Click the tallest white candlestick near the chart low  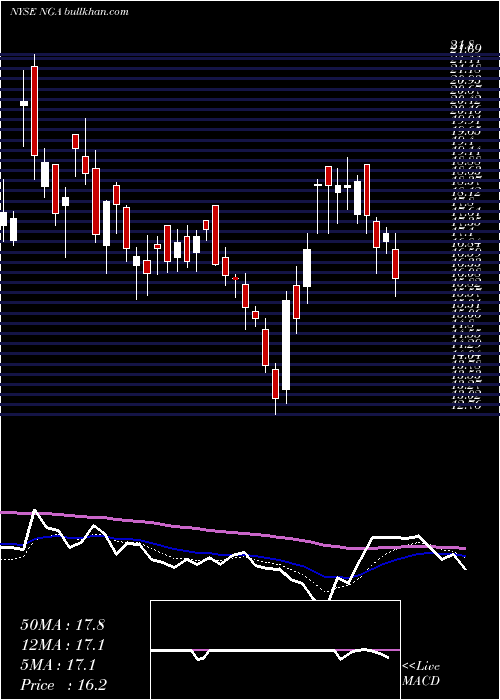(286, 345)
